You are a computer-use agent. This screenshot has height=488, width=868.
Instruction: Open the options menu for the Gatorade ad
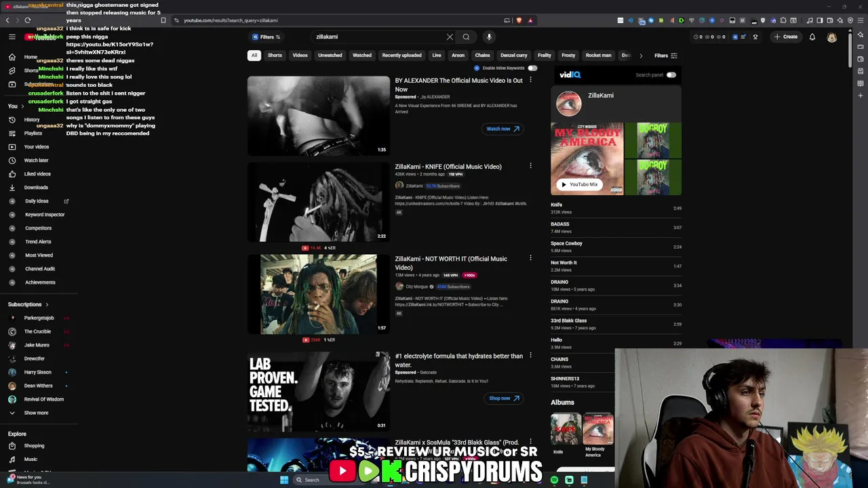click(x=530, y=355)
